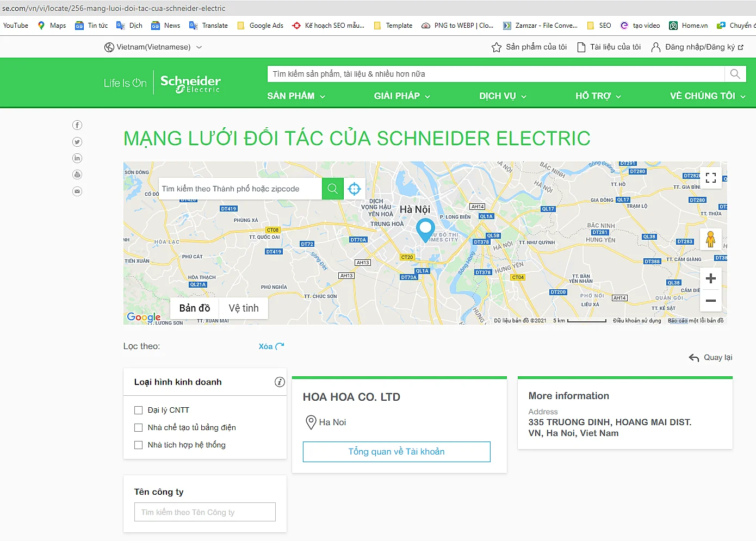The image size is (756, 541).
Task: Open the SEO bookmark folder
Action: 599,26
